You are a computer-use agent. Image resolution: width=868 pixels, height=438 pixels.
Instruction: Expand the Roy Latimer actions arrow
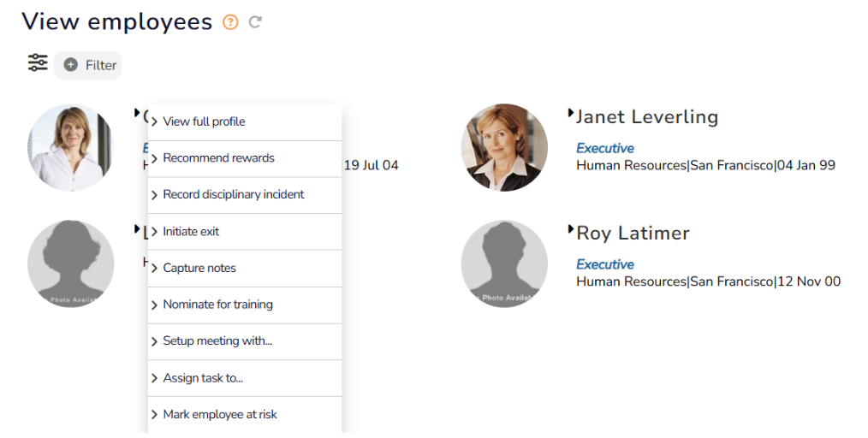coord(571,229)
